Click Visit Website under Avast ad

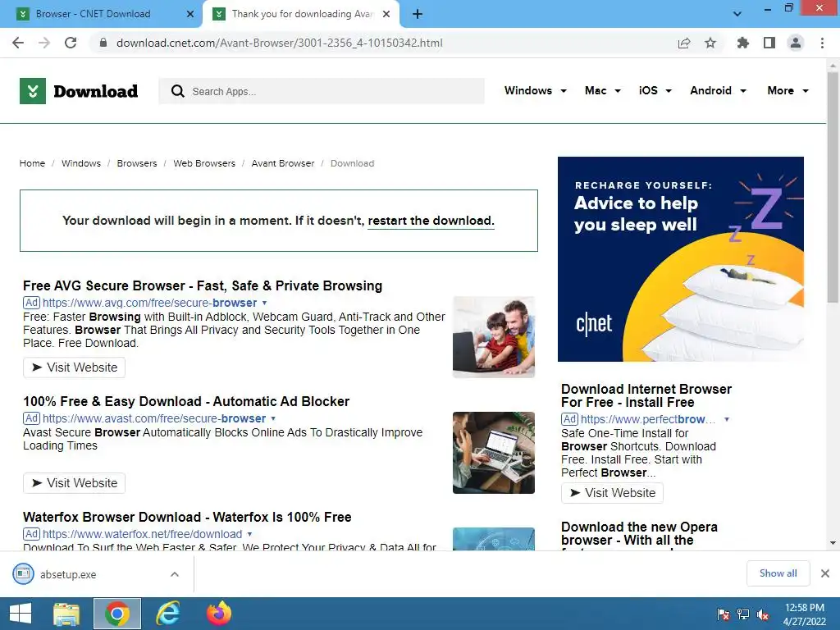tap(74, 483)
